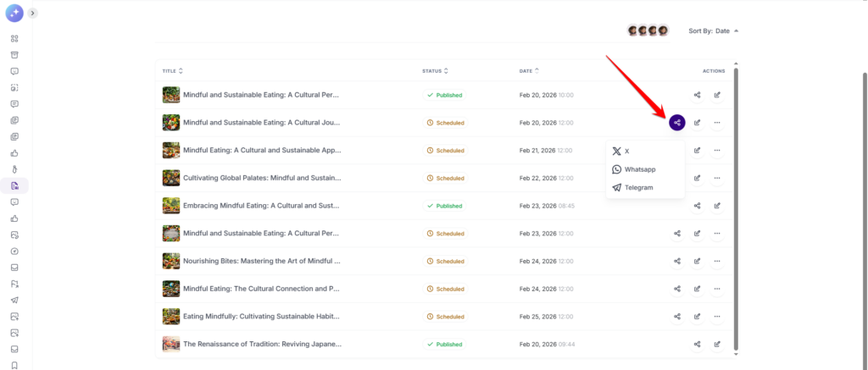
Task: Open Cultivating Global Palates post title
Action: 262,178
